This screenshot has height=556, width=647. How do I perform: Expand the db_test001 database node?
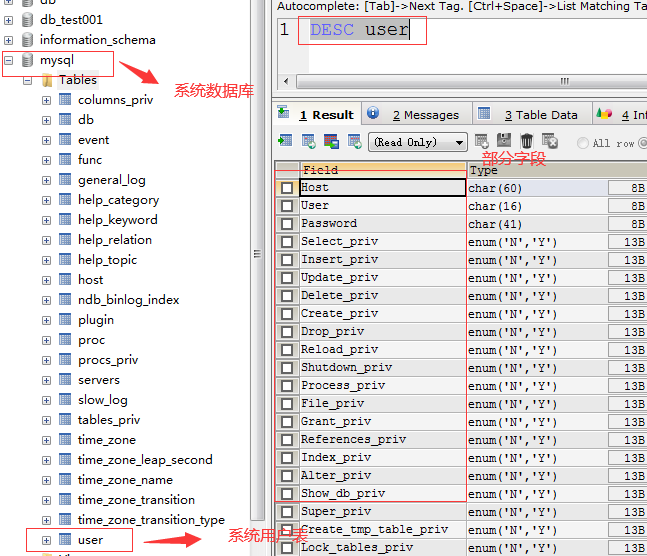coord(9,20)
